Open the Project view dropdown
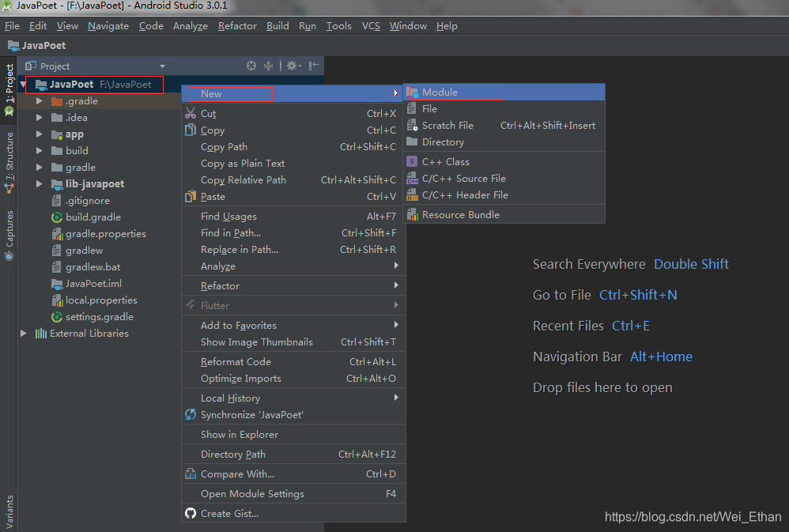This screenshot has height=532, width=789. (x=162, y=66)
